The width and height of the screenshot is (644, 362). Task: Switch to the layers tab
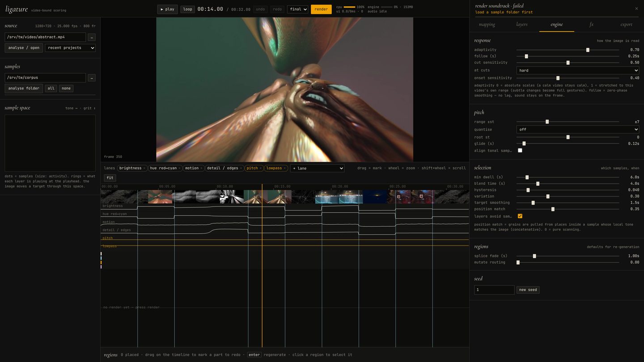[522, 25]
